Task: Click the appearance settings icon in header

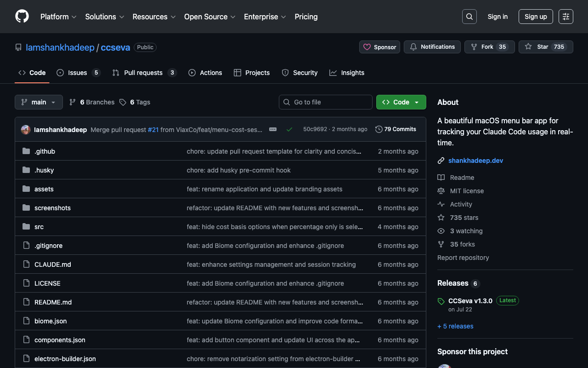Action: click(565, 17)
